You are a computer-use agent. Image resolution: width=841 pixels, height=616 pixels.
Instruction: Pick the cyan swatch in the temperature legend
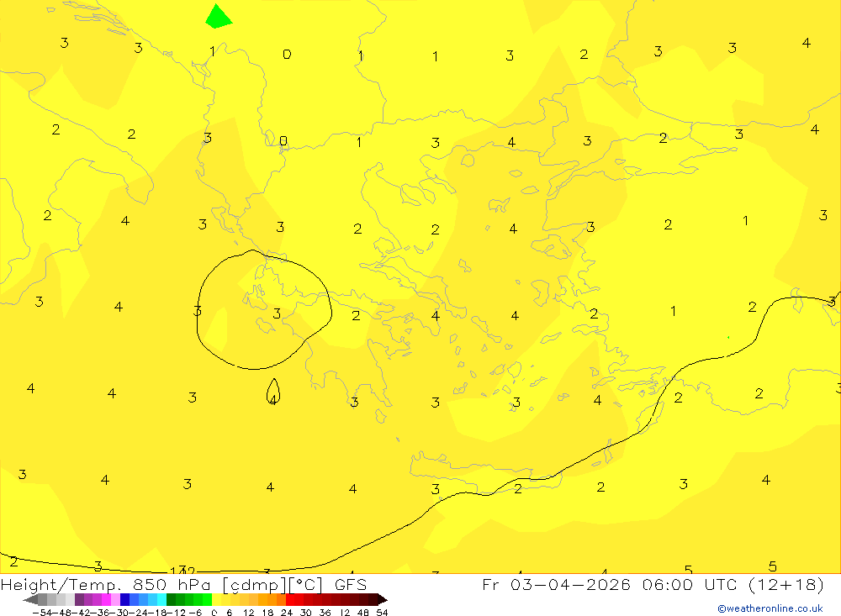[x=161, y=599]
